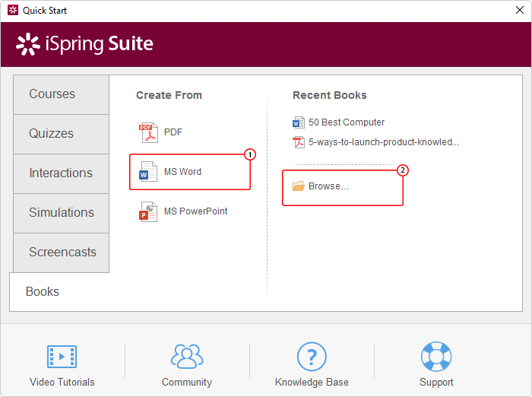Viewport: 532px width, 397px height.
Task: Click the Support lifebuoy icon
Action: [436, 357]
